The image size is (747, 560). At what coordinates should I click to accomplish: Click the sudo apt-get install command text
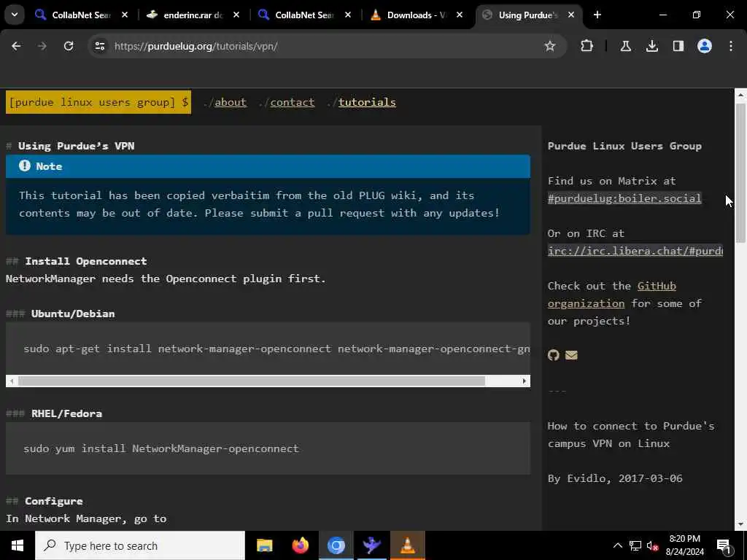click(x=276, y=349)
